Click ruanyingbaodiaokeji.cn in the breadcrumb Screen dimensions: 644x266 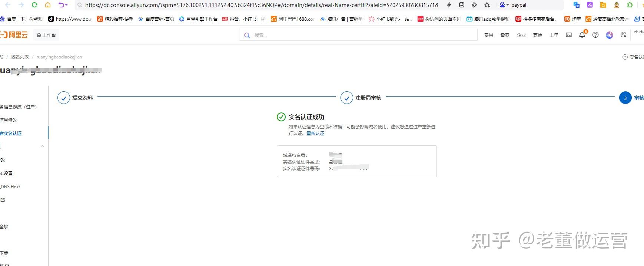[x=59, y=57]
